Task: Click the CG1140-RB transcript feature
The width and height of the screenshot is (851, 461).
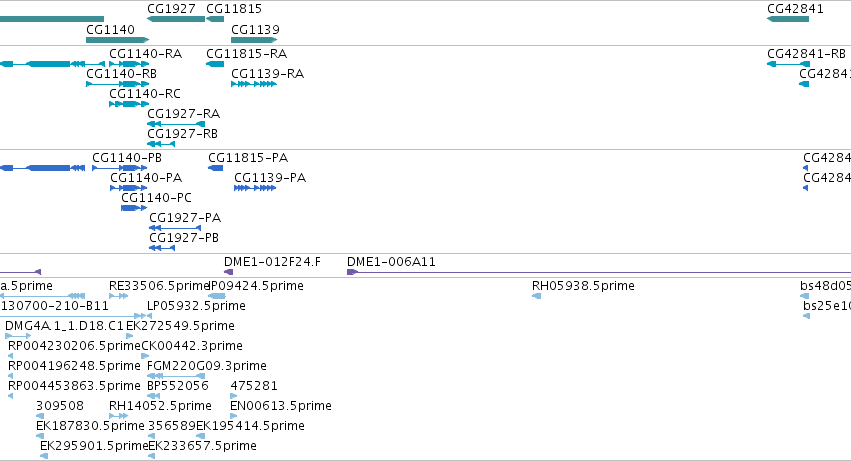Action: click(x=117, y=84)
